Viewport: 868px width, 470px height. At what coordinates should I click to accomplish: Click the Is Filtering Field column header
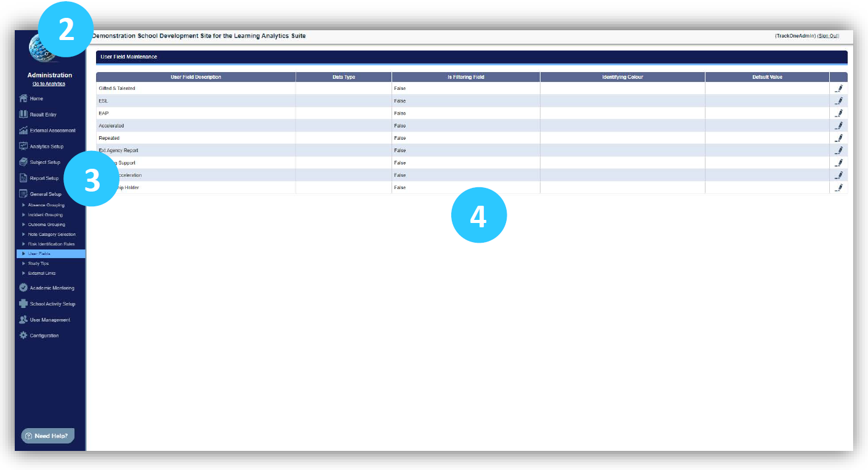[466, 77]
